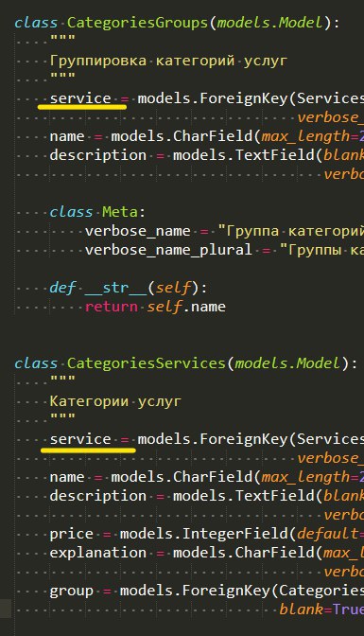Image resolution: width=364 pixels, height=636 pixels.
Task: Click 'name' variable in CategoriesGroups class
Action: (x=67, y=136)
